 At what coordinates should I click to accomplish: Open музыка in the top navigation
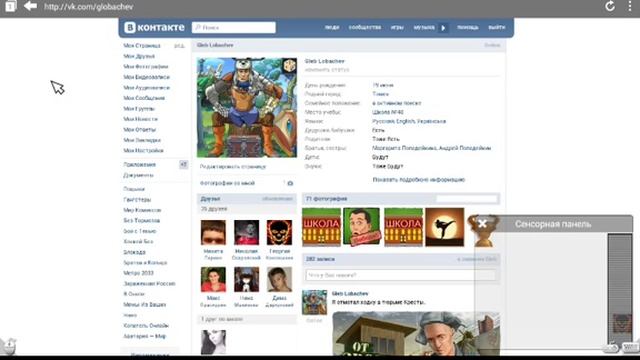[424, 27]
